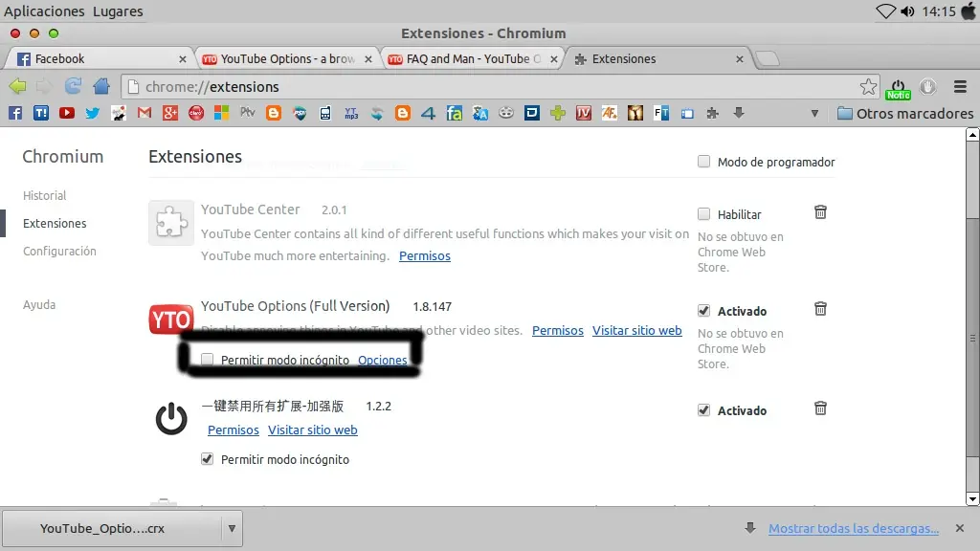Screen dimensions: 980x551
Task: Open Permisos link for 一键禁用 extension
Action: pos(234,430)
